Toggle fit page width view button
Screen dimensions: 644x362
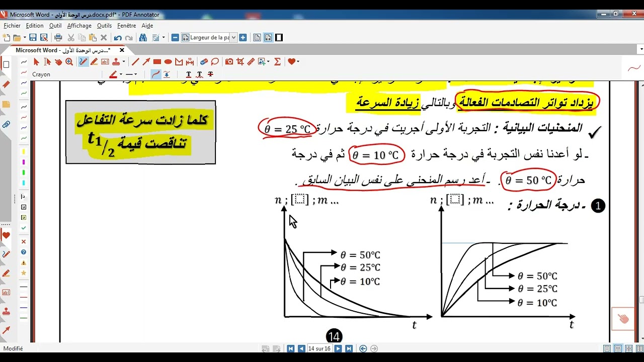pos(268,38)
